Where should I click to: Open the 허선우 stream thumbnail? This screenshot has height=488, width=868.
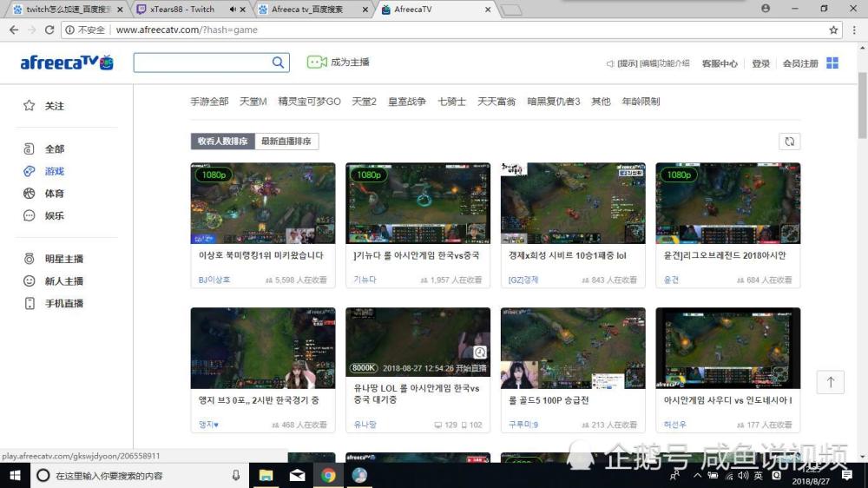(x=728, y=348)
